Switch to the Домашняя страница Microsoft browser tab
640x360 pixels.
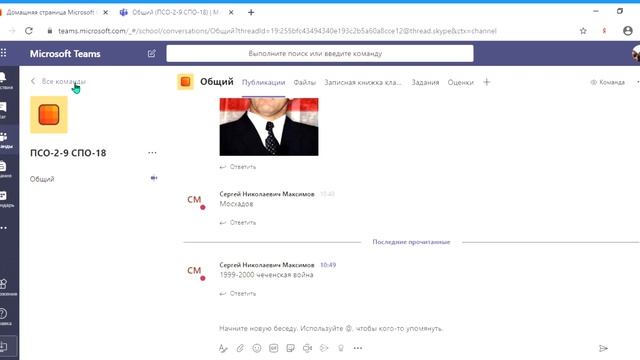tap(51, 13)
